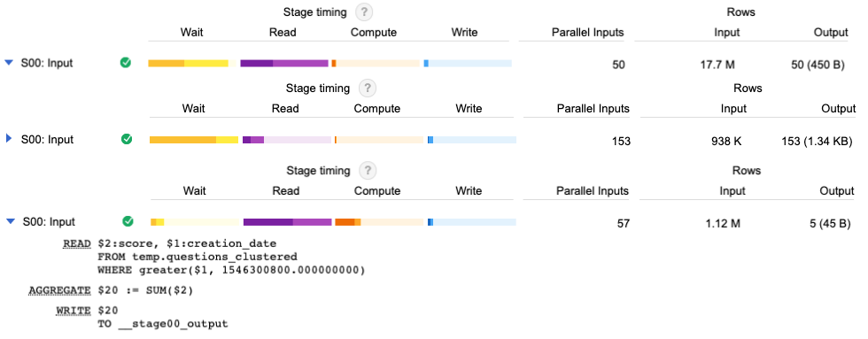Click the orange Compute bar in third stage

(347, 222)
